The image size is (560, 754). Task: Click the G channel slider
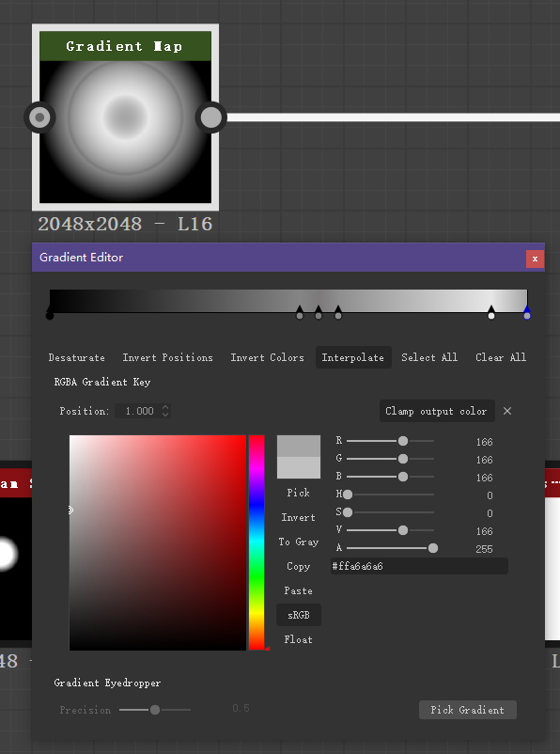[x=390, y=459]
